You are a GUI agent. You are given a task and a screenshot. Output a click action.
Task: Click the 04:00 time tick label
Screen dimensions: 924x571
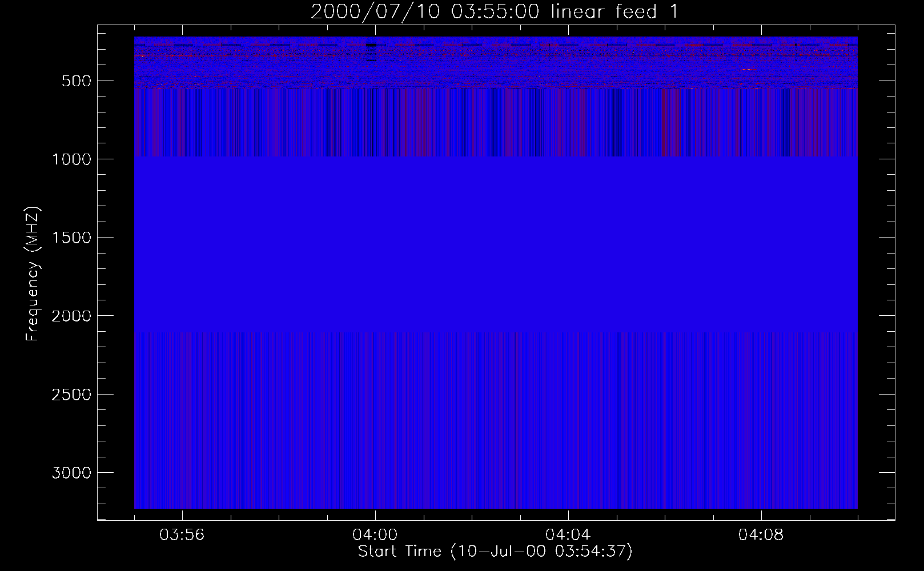[375, 535]
